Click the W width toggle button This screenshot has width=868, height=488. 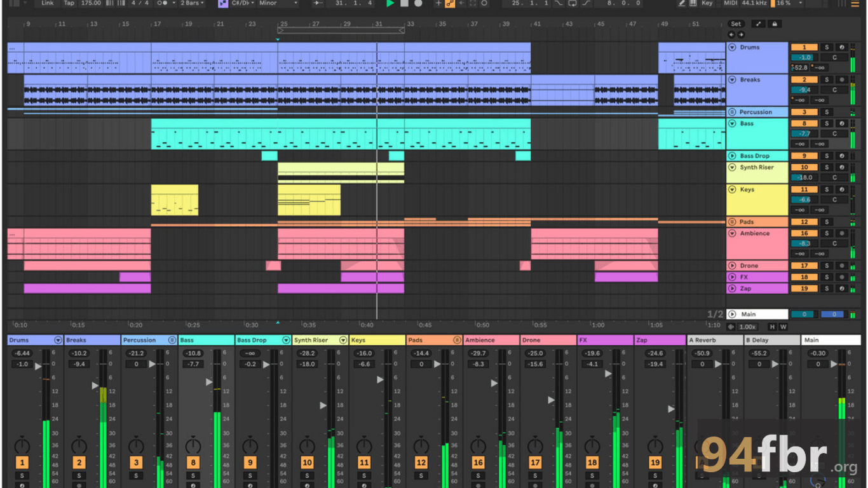click(x=783, y=327)
